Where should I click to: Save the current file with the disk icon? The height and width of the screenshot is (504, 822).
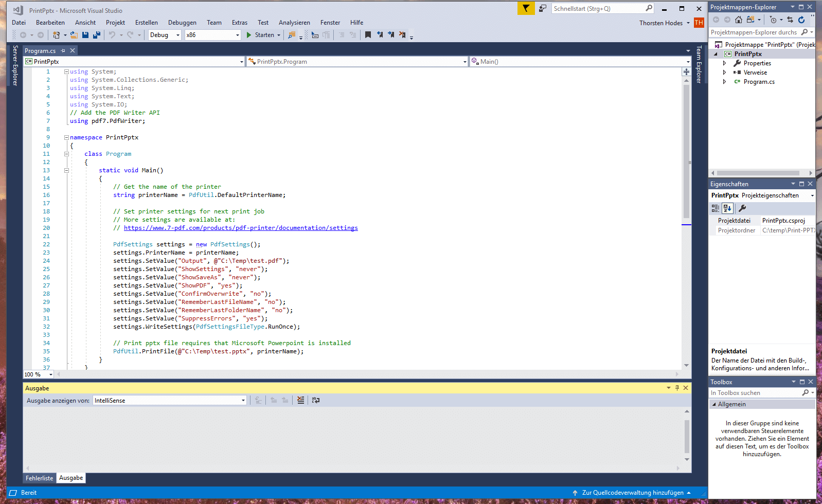85,35
